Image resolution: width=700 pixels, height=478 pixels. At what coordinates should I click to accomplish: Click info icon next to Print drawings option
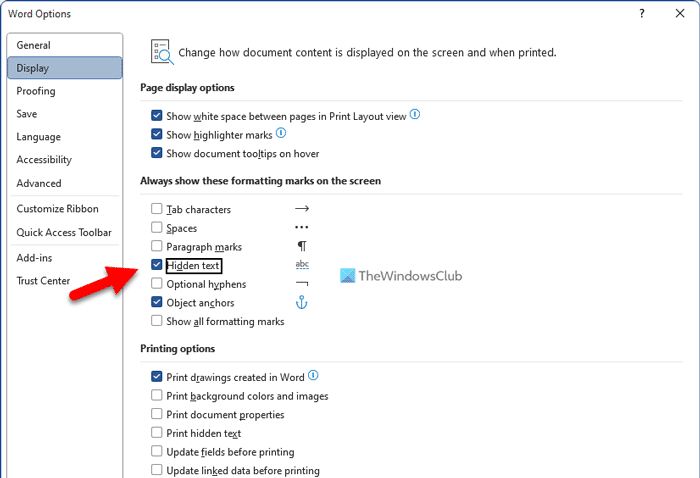point(313,376)
